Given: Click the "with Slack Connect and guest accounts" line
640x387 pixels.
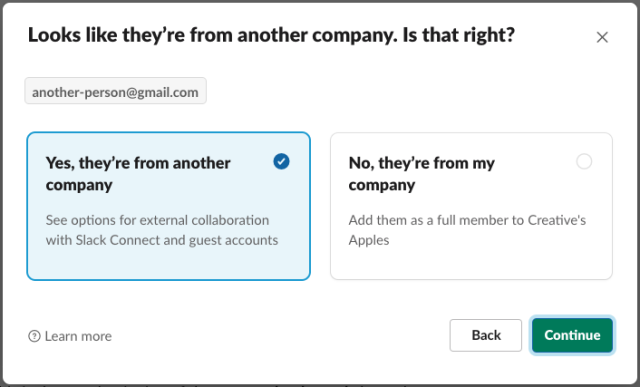Looking at the screenshot, I should click(162, 240).
